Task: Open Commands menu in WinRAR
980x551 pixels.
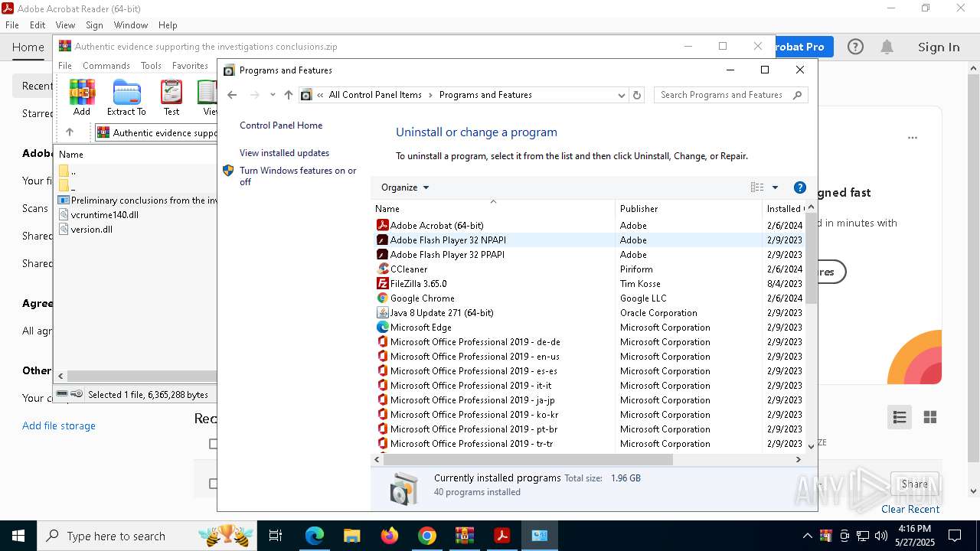Action: 106,66
